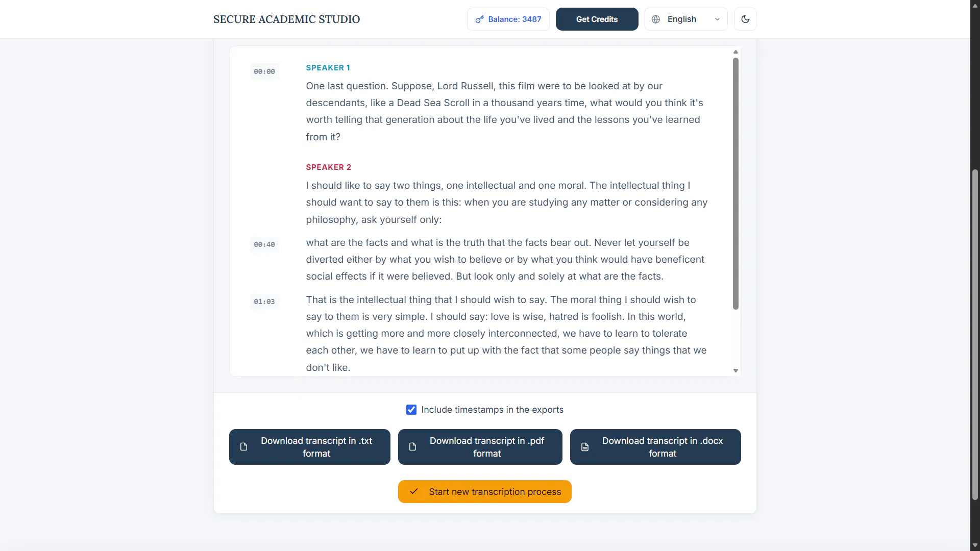Click the page scroll-down arrow
Screen dimensions: 980x551
tap(975, 545)
